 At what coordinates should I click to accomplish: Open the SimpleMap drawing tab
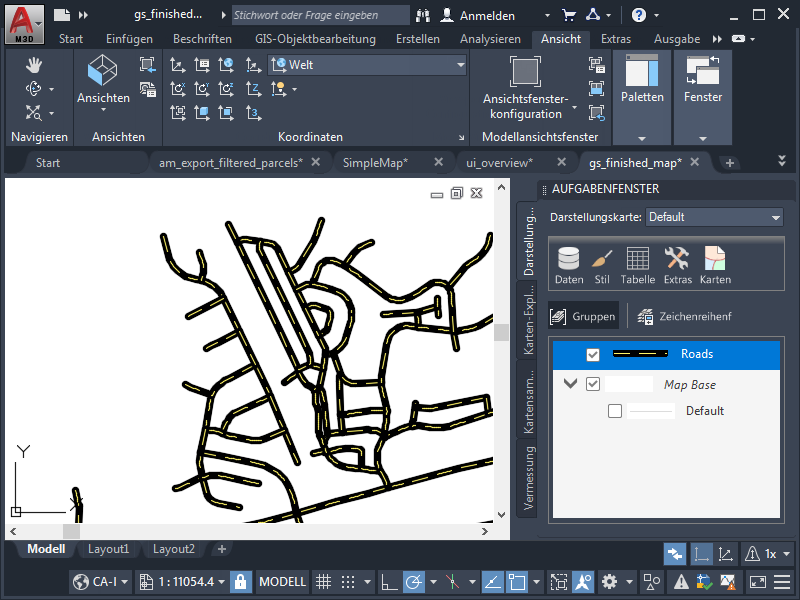coord(375,162)
